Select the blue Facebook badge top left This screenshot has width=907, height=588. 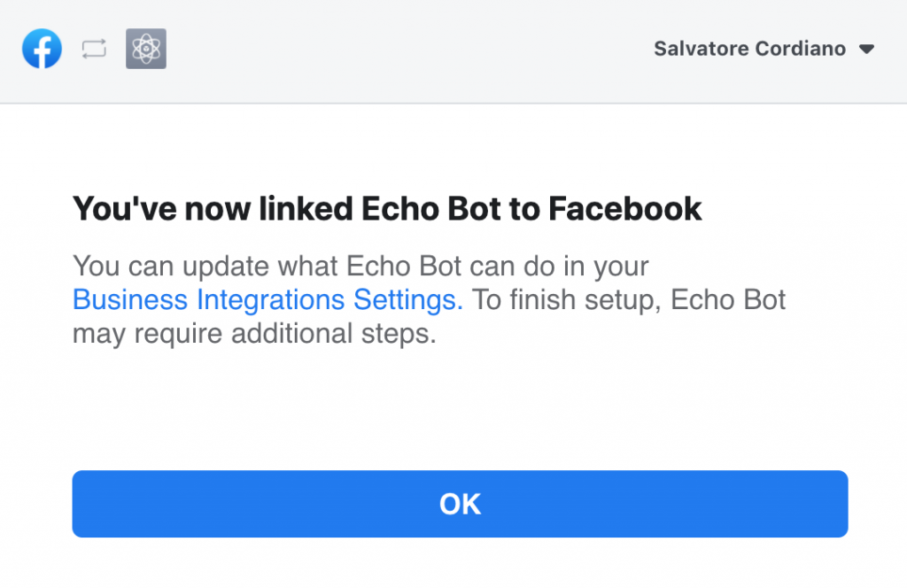(x=42, y=49)
